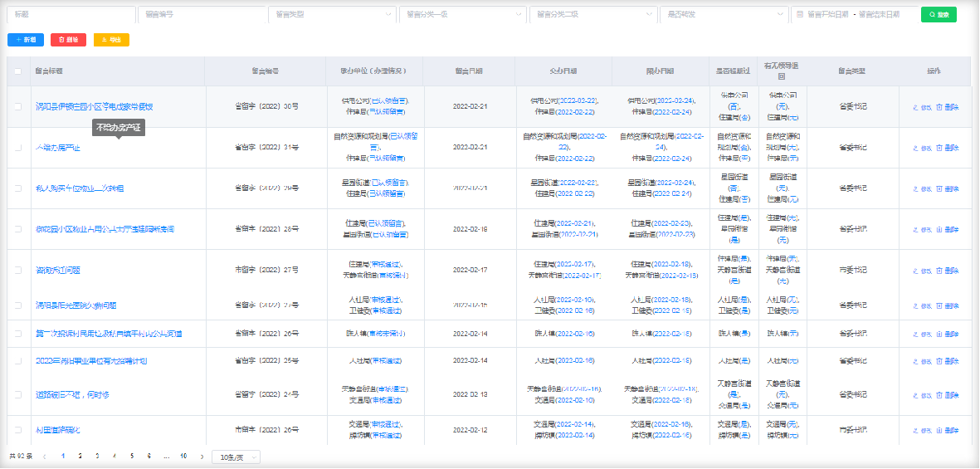
Task: Open the 10条/页 page size selector
Action: (x=236, y=457)
